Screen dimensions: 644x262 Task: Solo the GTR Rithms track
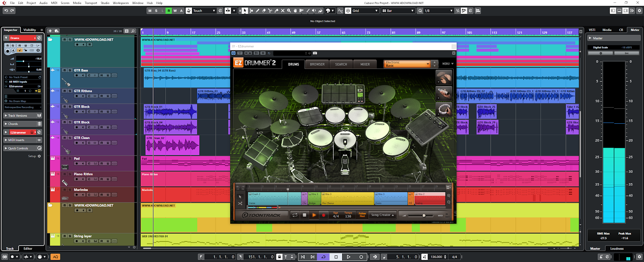coord(70,91)
